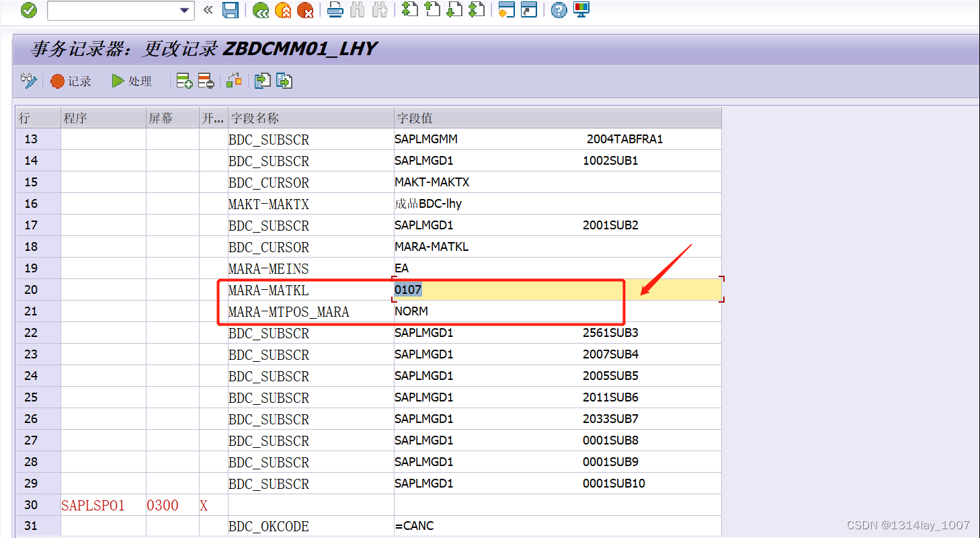Click the value 0001SUB10 in row 29
980x538 pixels.
coord(614,484)
